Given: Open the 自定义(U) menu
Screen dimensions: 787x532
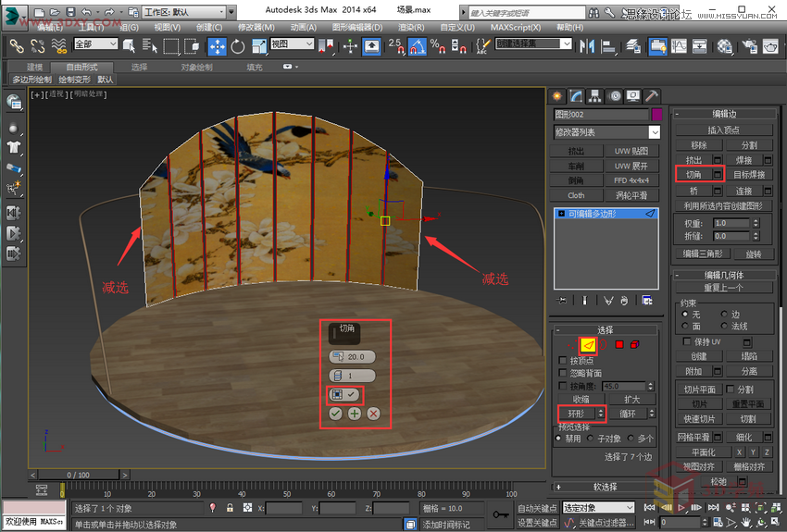Looking at the screenshot, I should coord(457,28).
